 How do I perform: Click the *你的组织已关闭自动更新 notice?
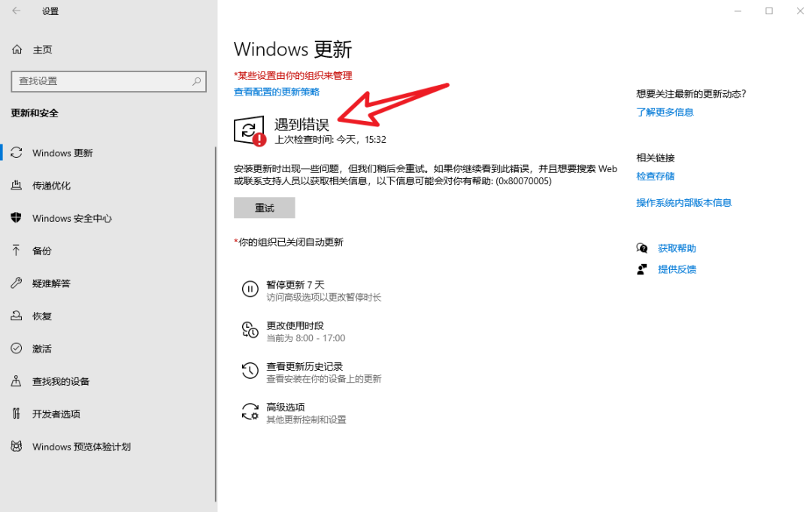(289, 242)
